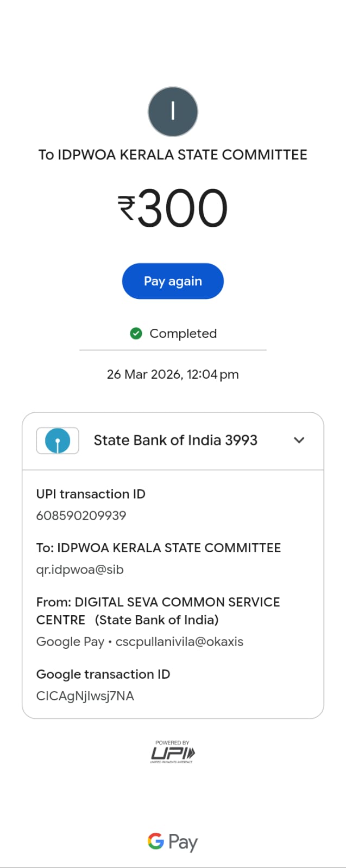Click the qr.idpwoa@sib UPI address

[x=80, y=570]
